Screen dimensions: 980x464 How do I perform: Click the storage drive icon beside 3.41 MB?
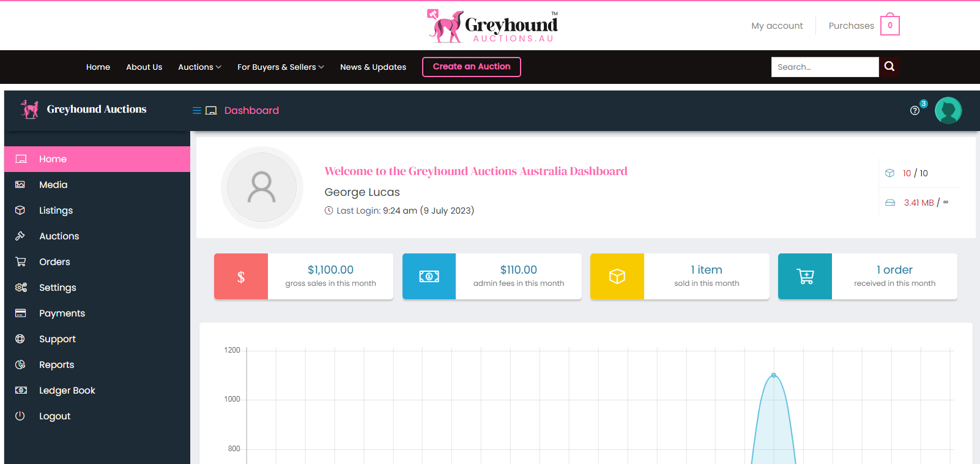click(x=891, y=203)
